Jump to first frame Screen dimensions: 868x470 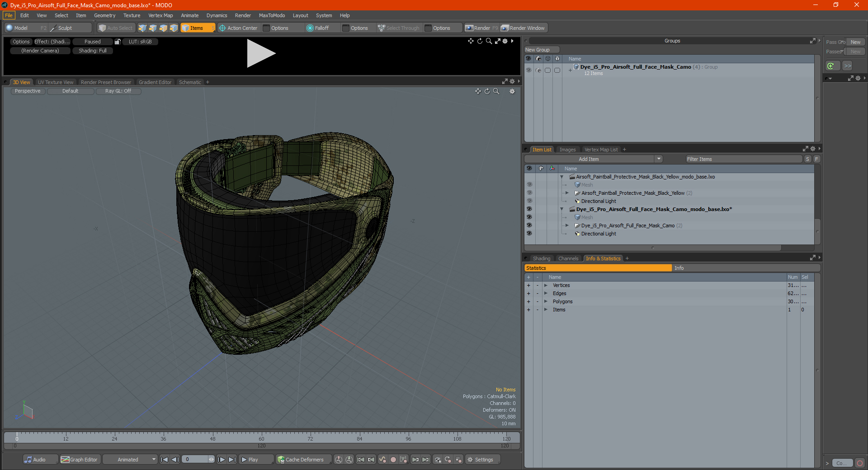(x=165, y=460)
